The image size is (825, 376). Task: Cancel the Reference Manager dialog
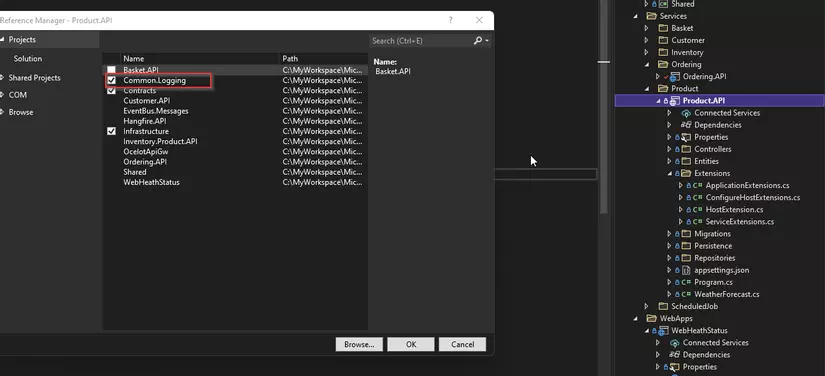462,344
